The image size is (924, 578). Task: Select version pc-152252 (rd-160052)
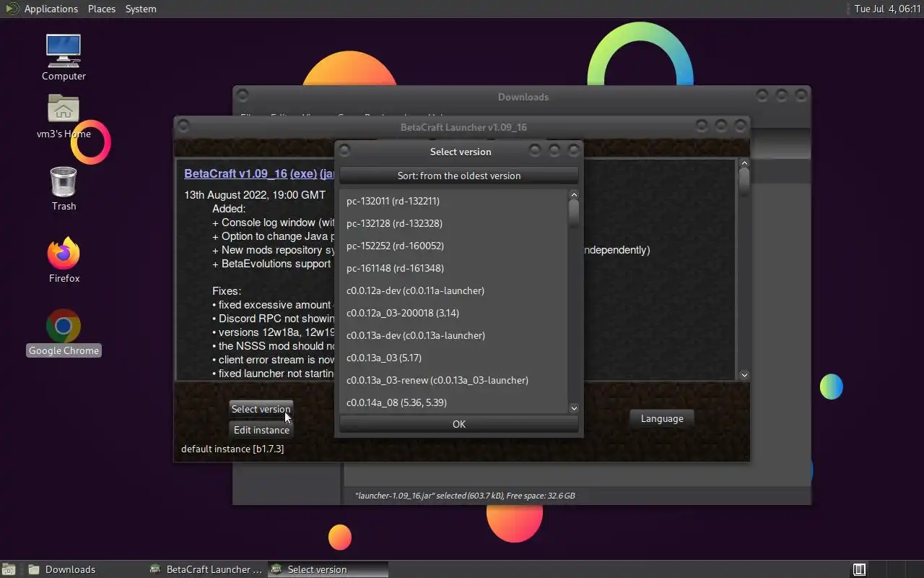tap(453, 246)
